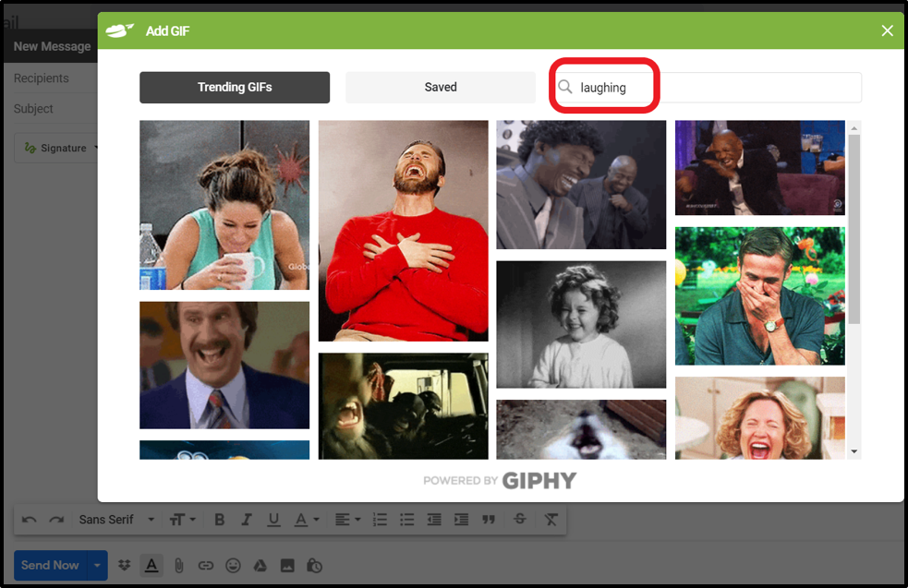908x588 pixels.
Task: Click the Dropbox icon in compose bar
Action: [126, 565]
